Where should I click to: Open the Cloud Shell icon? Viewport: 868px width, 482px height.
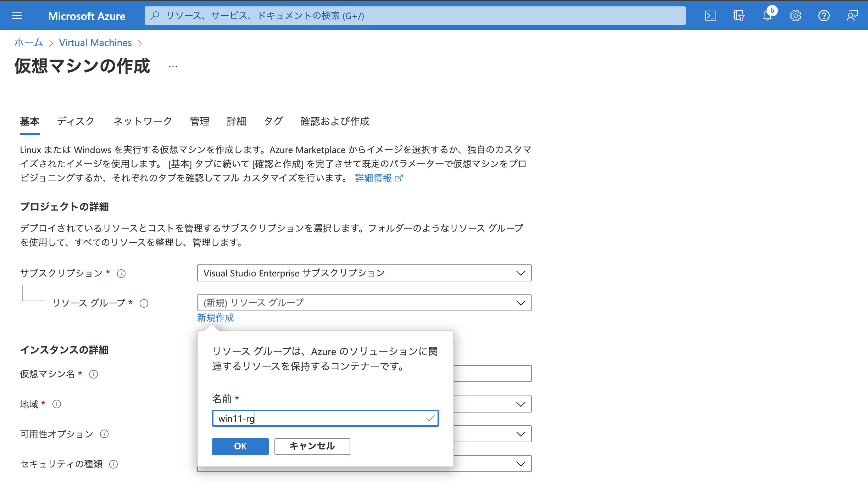(x=710, y=15)
